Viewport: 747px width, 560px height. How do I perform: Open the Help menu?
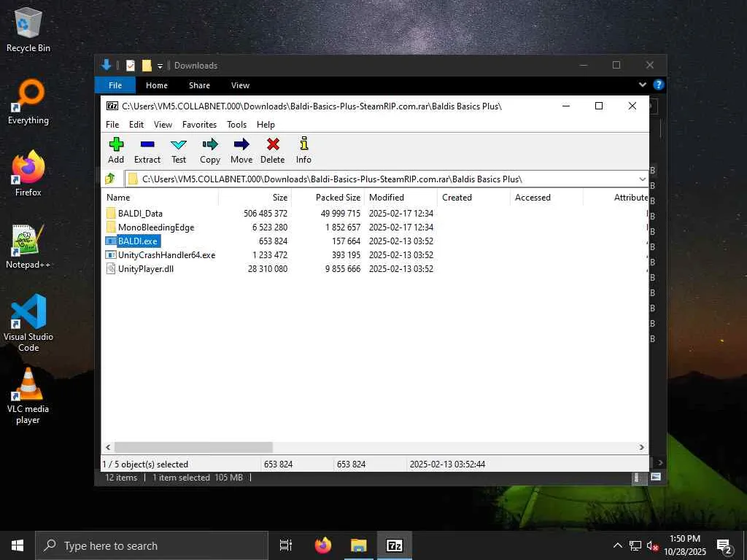click(266, 124)
